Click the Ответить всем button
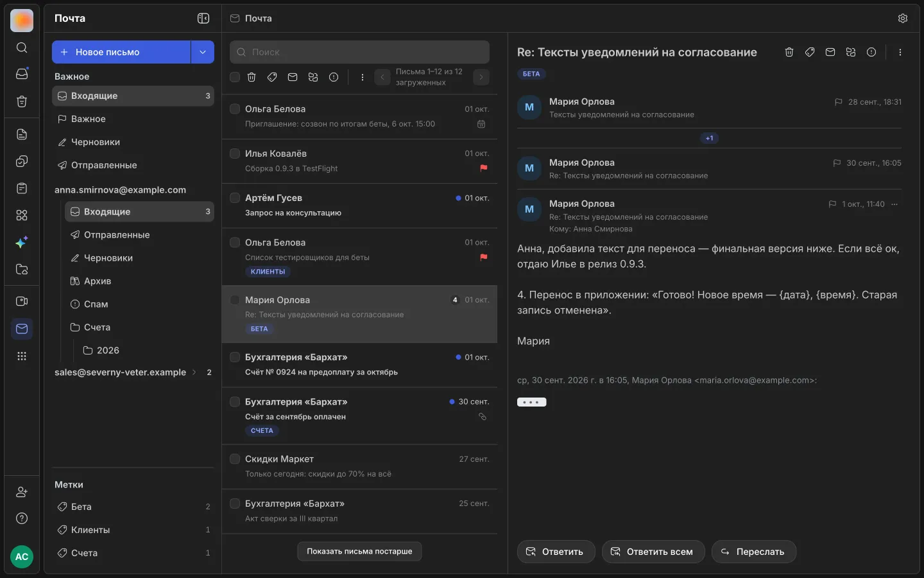The height and width of the screenshot is (578, 924). 653,552
